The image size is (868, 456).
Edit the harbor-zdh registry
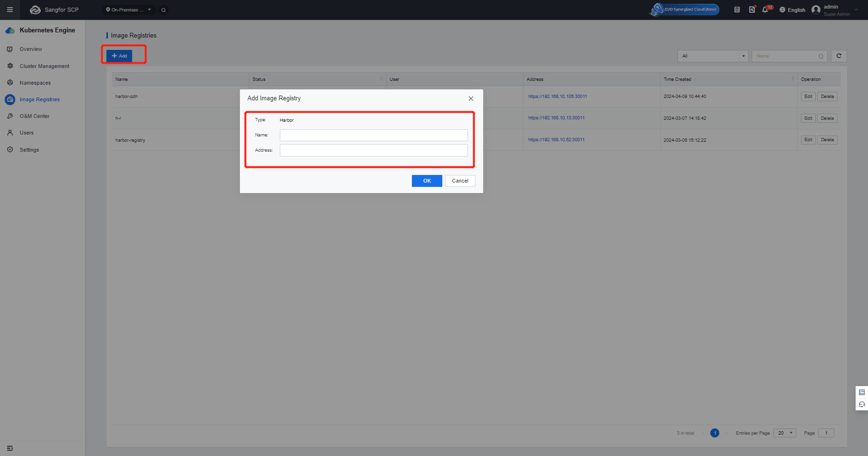(808, 97)
